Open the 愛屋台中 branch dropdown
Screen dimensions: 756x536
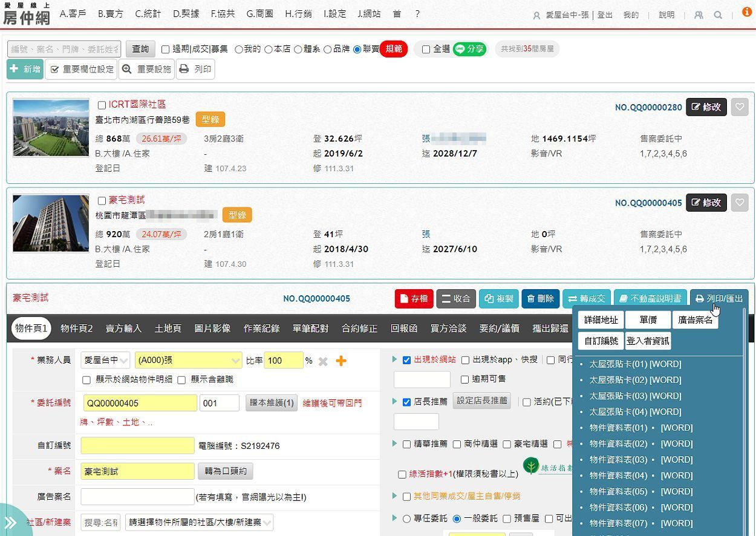(x=106, y=361)
